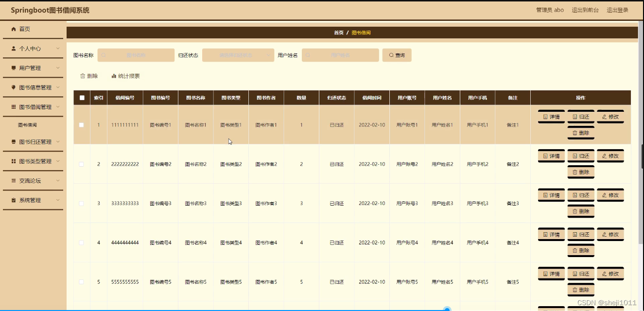This screenshot has width=644, height=311.
Task: Click the 图书借阅管理 grid icon
Action: click(x=13, y=106)
